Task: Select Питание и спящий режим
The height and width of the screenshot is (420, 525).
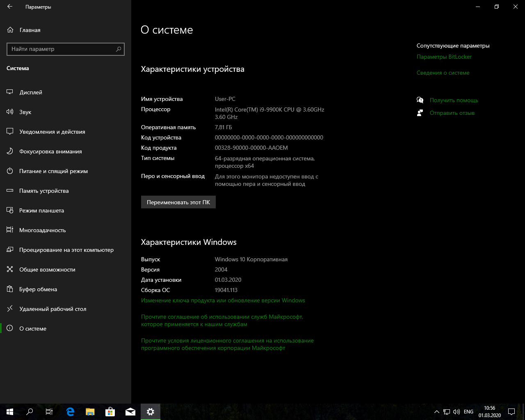Action: click(66, 171)
